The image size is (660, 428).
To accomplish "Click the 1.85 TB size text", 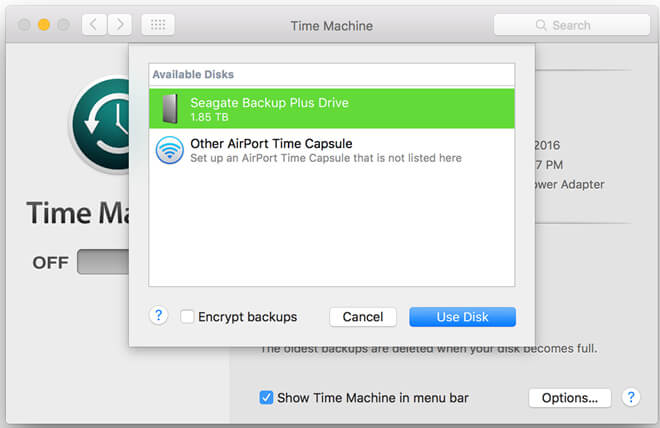I will (209, 117).
